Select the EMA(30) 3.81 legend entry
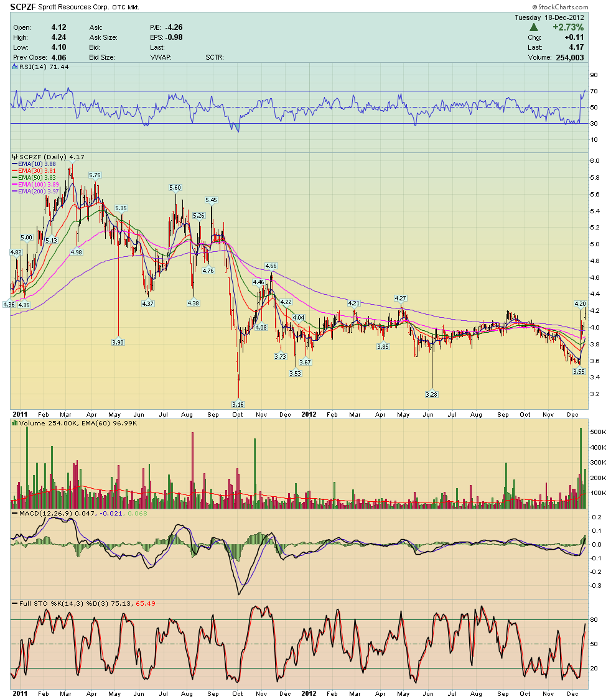The image size is (616, 699). (x=34, y=171)
